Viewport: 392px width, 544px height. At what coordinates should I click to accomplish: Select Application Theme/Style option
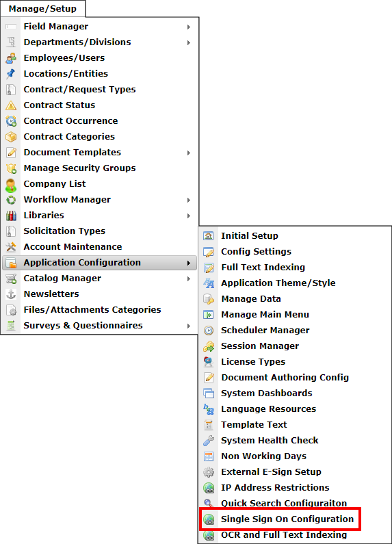point(278,283)
